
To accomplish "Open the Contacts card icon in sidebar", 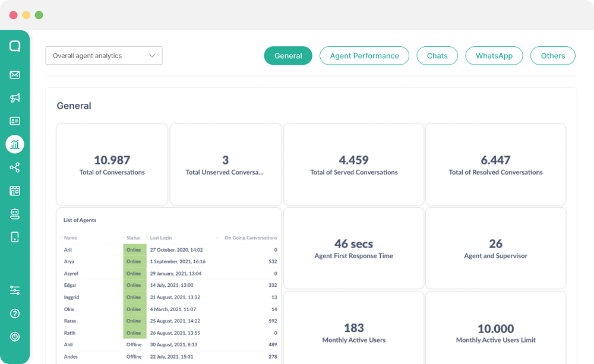I will (x=15, y=121).
